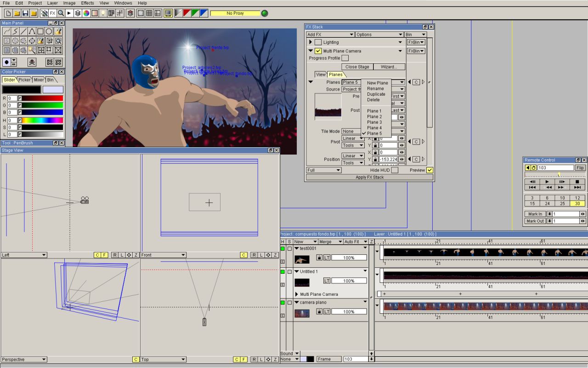Select the rectangle tool in Main Panel
The height and width of the screenshot is (368, 588).
point(40,31)
